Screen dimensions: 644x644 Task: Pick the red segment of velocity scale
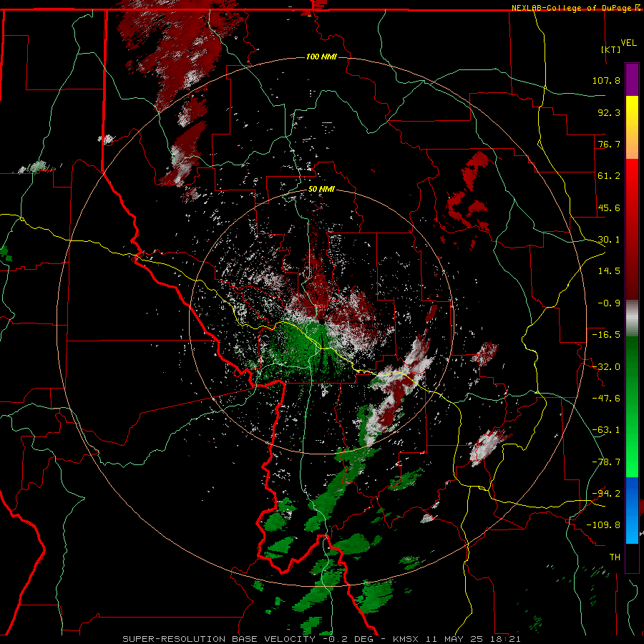tap(632, 229)
